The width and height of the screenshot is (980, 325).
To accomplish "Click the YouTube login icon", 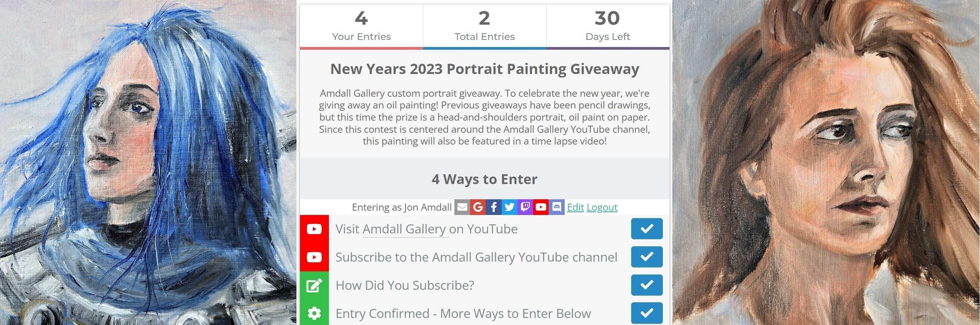I will [x=541, y=207].
